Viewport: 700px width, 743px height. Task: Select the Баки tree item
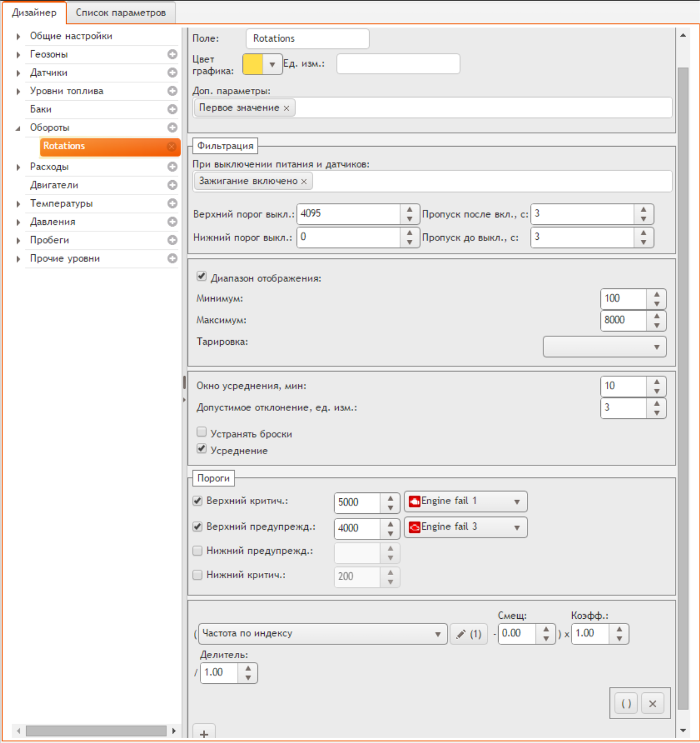(x=40, y=109)
